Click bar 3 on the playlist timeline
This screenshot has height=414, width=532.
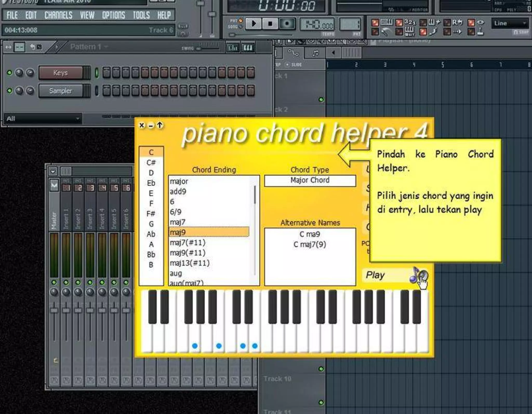[385, 65]
